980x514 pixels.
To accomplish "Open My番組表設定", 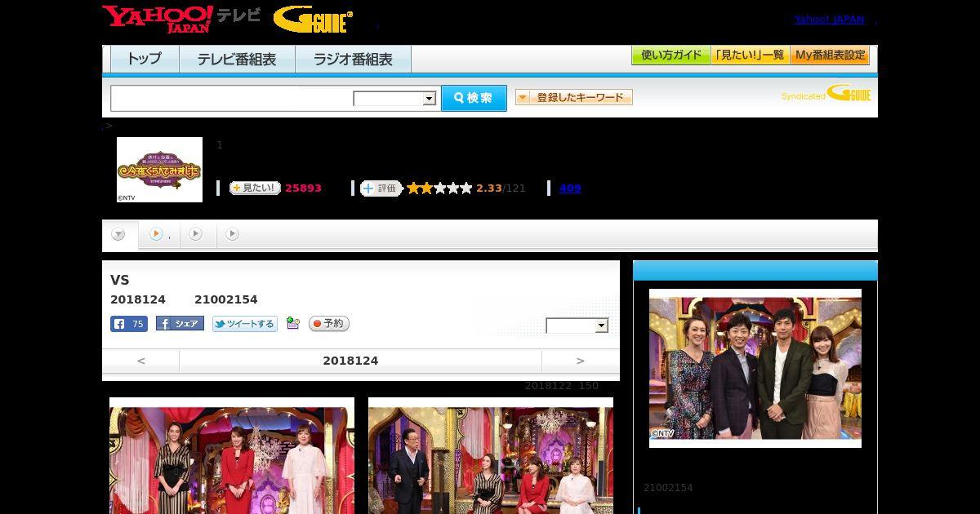I will pos(830,55).
